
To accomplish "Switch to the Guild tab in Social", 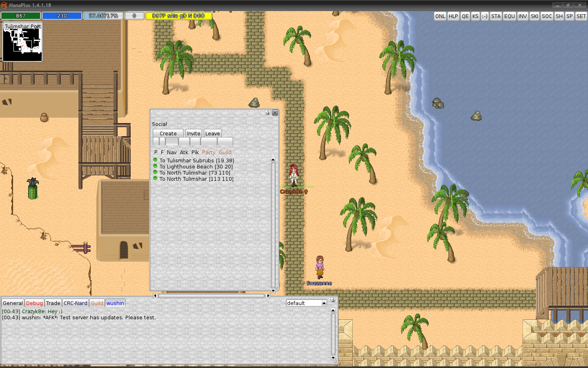I will (225, 152).
